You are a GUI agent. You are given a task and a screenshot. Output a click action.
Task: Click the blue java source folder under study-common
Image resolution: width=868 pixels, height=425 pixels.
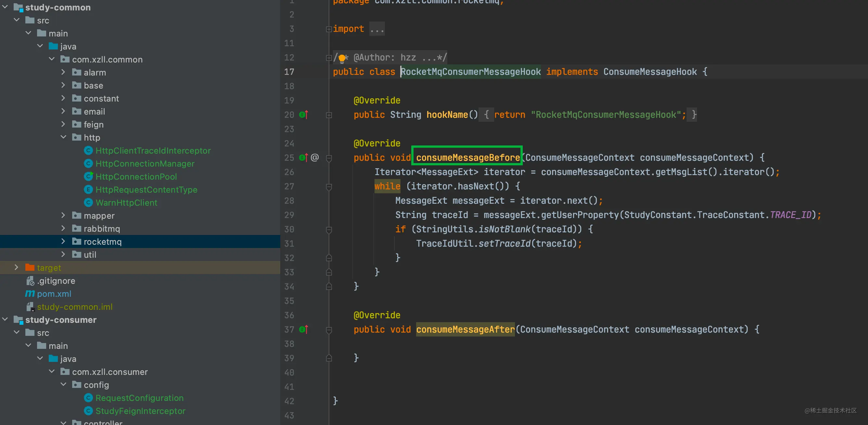[x=53, y=46]
